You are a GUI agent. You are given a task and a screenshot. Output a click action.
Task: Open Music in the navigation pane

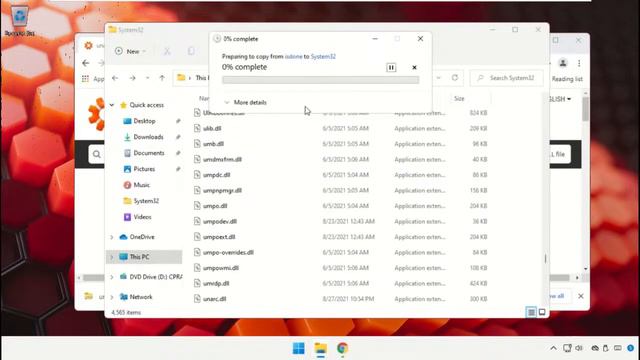pyautogui.click(x=137, y=185)
